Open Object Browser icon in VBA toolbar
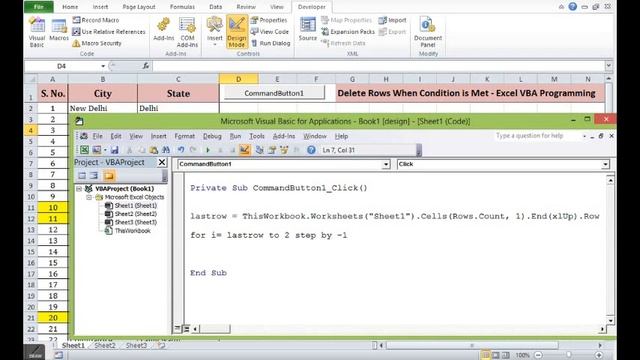 [284, 150]
